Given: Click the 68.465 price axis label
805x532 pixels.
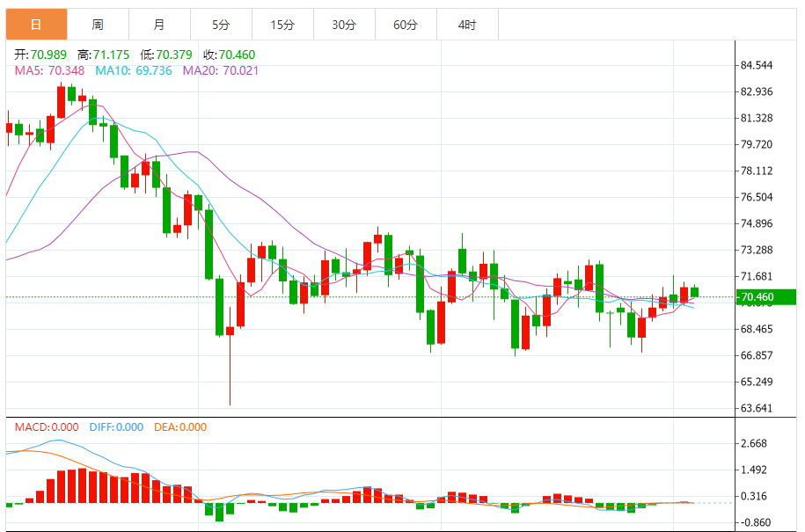Looking at the screenshot, I should [x=757, y=329].
